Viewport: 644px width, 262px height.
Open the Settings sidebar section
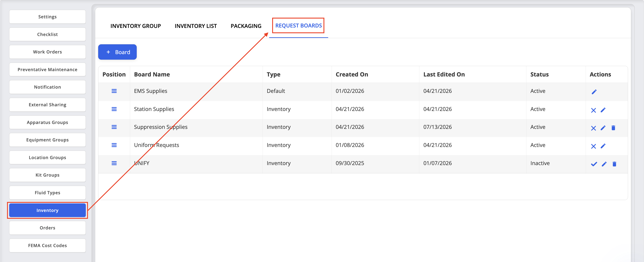click(47, 17)
